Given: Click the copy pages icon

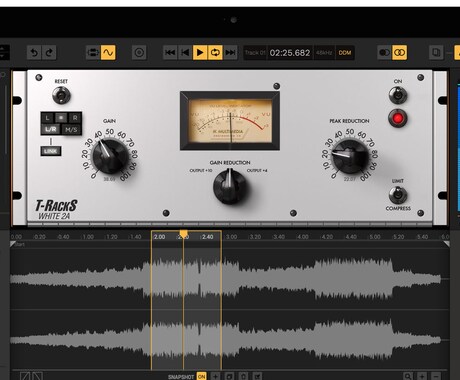Looking at the screenshot, I should click(x=436, y=53).
